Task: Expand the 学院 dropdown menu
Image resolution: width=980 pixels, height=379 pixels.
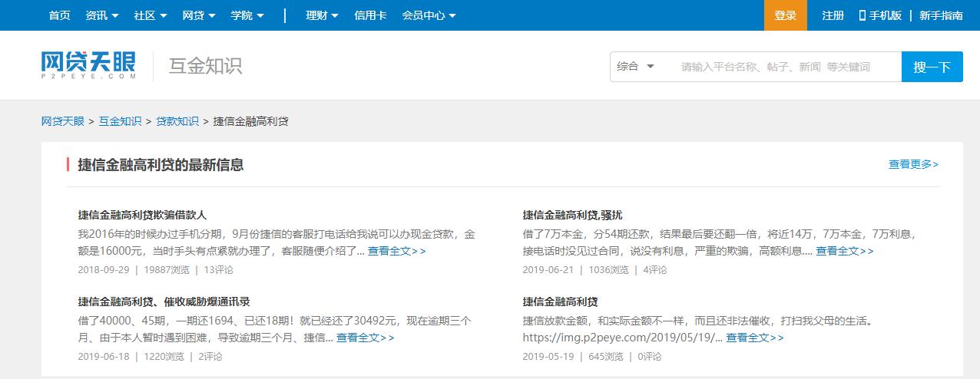Action: pyautogui.click(x=247, y=15)
